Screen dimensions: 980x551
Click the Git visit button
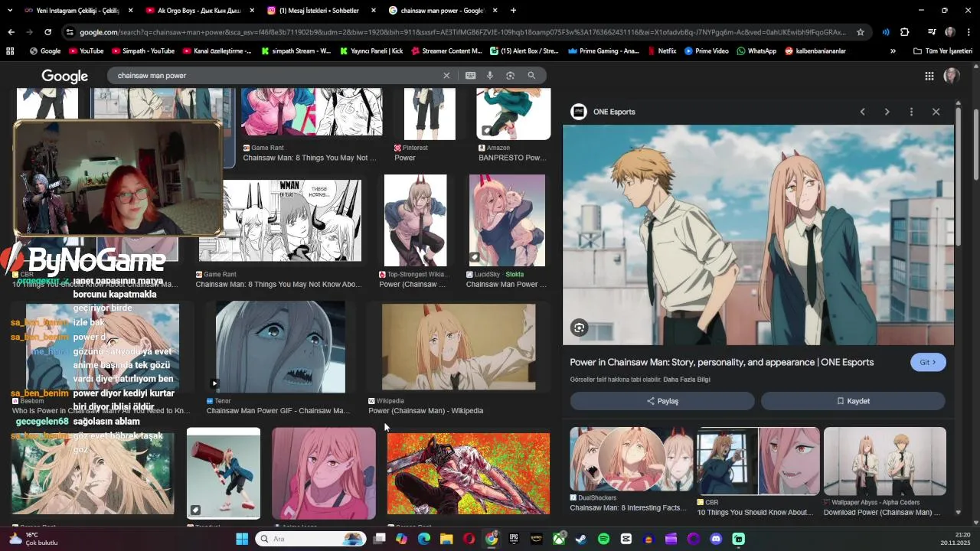tap(928, 363)
